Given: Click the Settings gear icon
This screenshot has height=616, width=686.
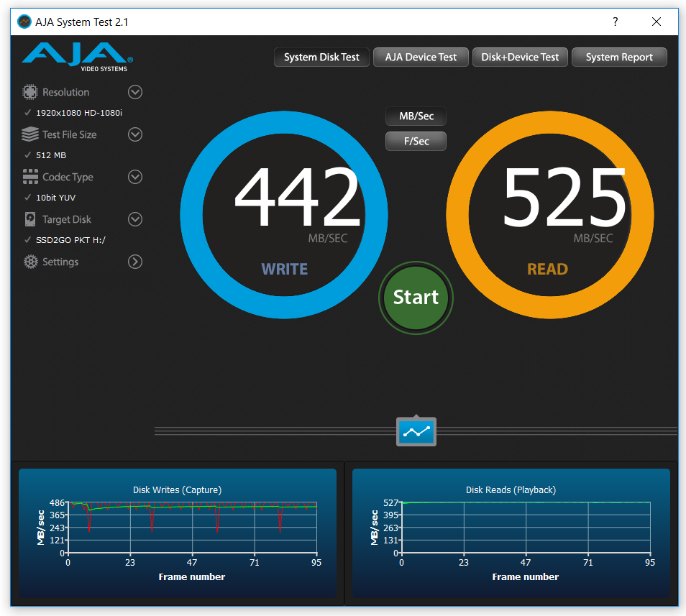Looking at the screenshot, I should [31, 262].
